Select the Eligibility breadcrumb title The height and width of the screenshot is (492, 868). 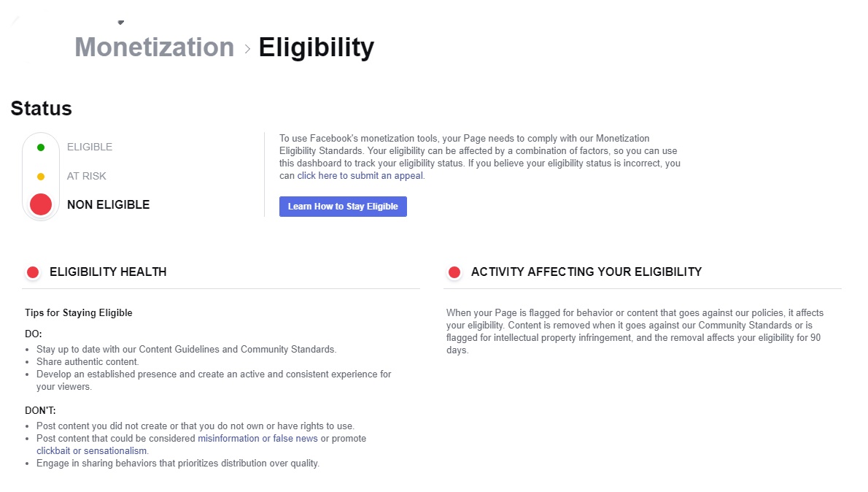click(x=316, y=47)
